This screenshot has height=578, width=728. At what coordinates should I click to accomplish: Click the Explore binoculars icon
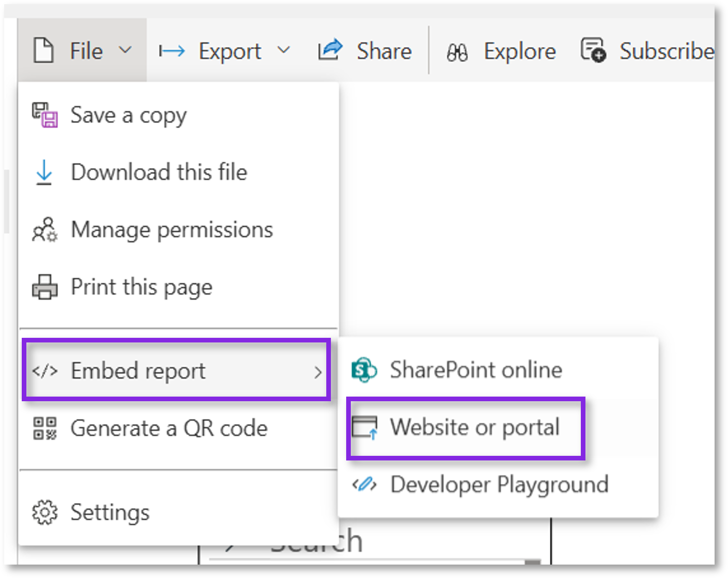point(457,52)
